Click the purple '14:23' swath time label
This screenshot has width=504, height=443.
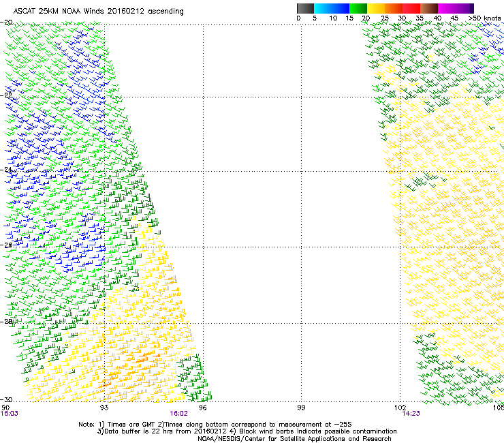point(411,414)
